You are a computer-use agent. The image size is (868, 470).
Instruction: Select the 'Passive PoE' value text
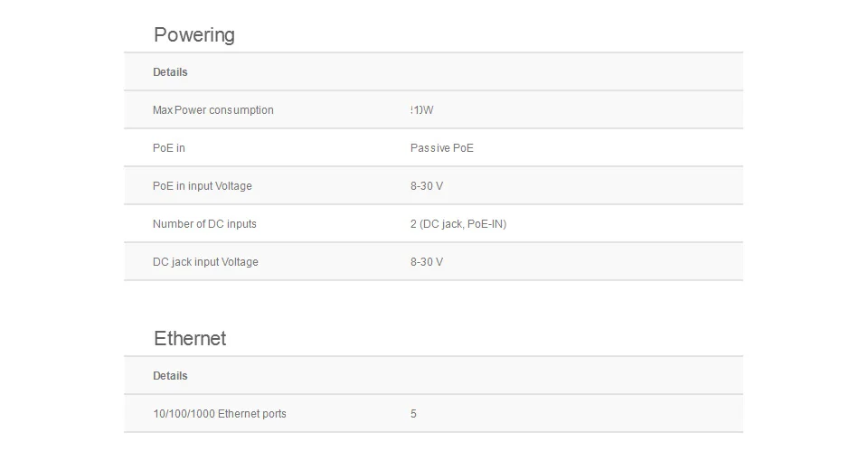coord(441,148)
